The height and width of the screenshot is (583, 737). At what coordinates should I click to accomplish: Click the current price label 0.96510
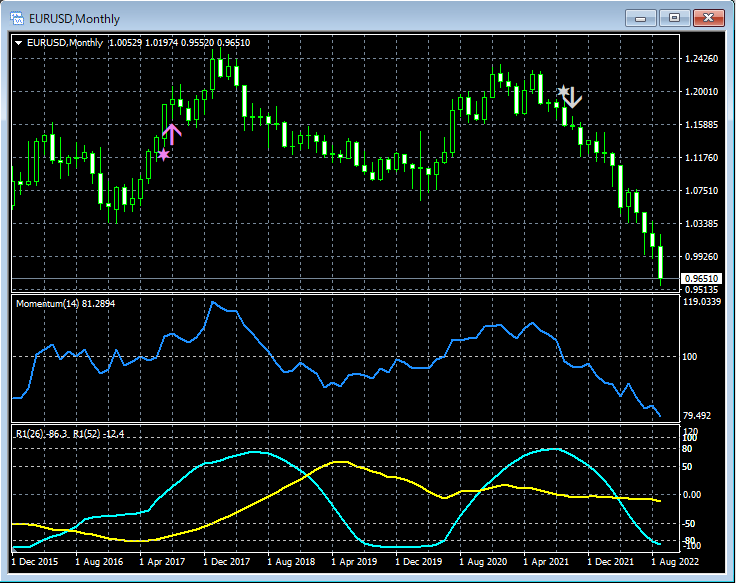tap(701, 278)
